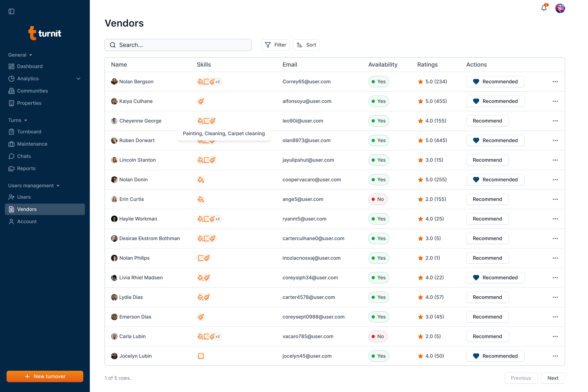
Task: Click the user profile avatar
Action: (x=560, y=8)
